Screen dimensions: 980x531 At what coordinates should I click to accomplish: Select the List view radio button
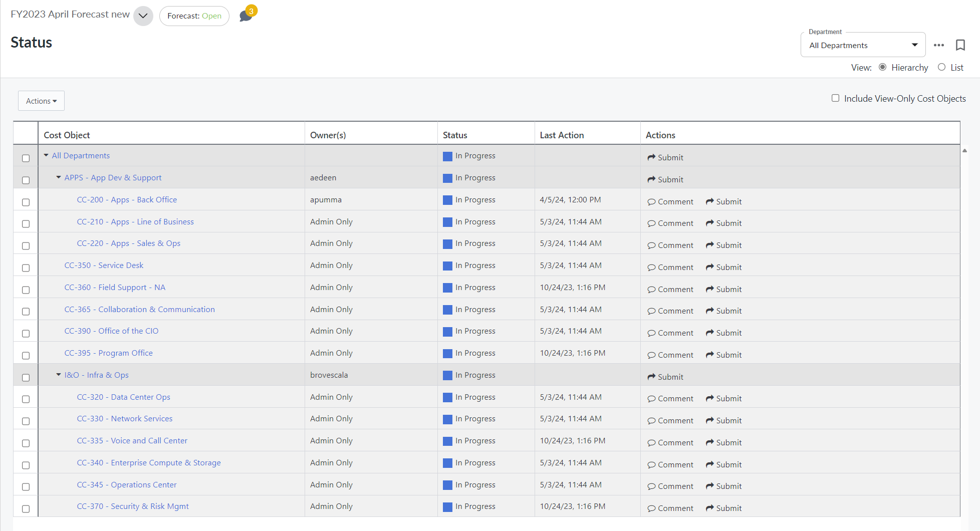tap(941, 67)
